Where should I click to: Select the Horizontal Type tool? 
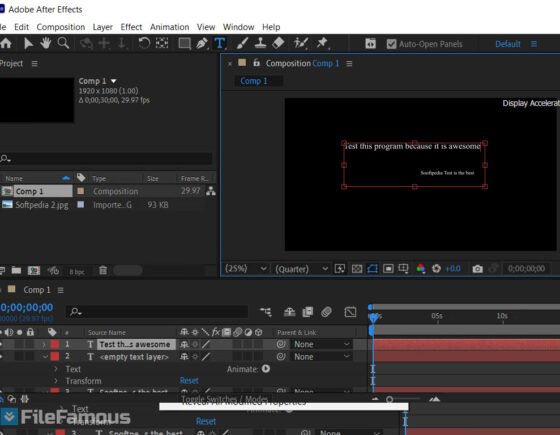click(220, 44)
